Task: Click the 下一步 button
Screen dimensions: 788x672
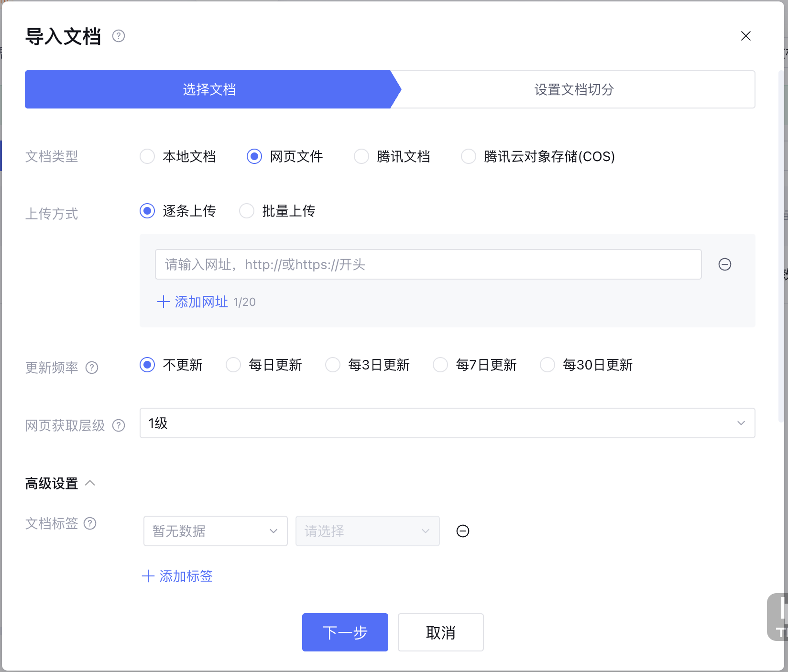Action: (x=345, y=632)
